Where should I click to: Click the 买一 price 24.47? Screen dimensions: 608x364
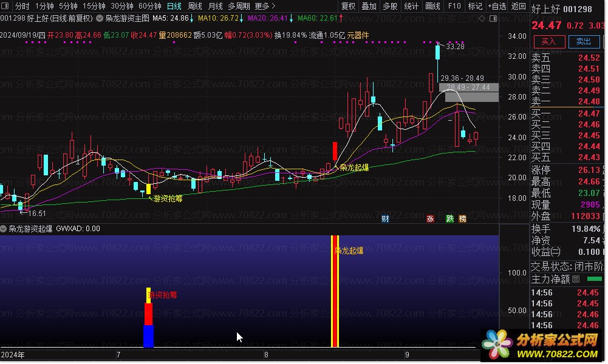tap(589, 113)
